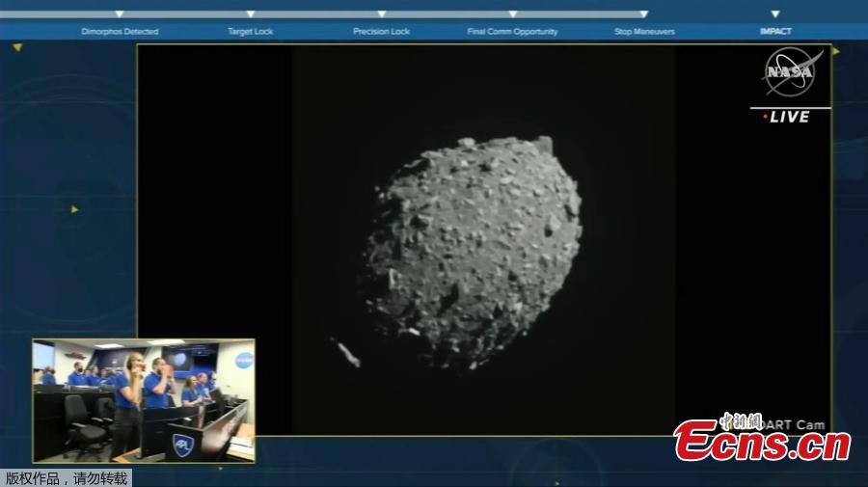Click the APL shield logo on the desk
The image size is (868, 487).
182,445
